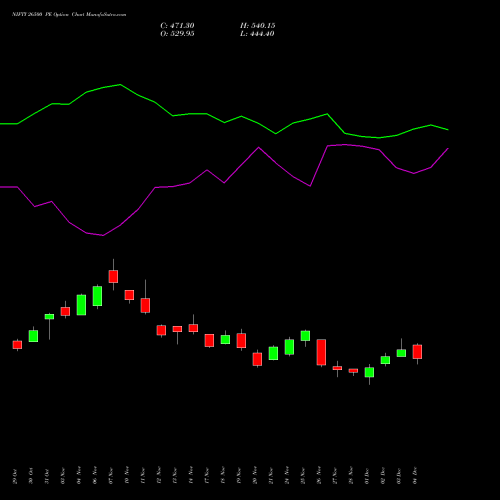Image resolution: width=500 pixels, height=500 pixels.
Task: Select the last red candle, 04 Dec
Action: tap(417, 352)
